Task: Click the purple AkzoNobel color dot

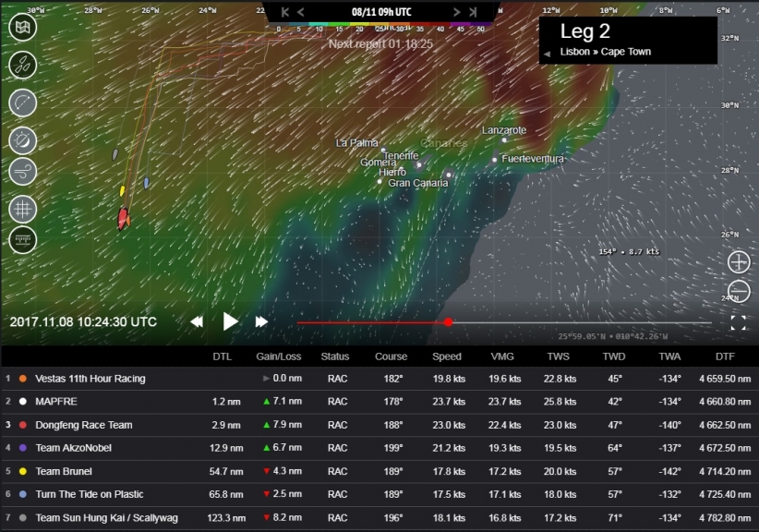Action: click(23, 448)
